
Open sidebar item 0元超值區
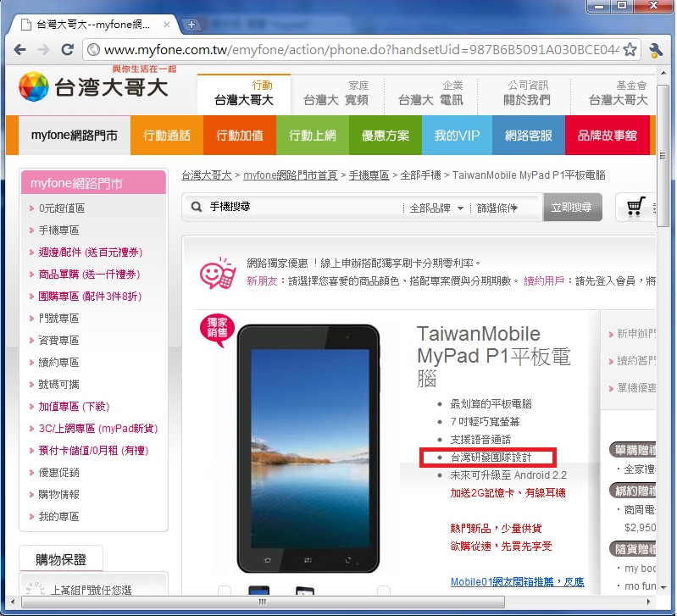(x=62, y=208)
